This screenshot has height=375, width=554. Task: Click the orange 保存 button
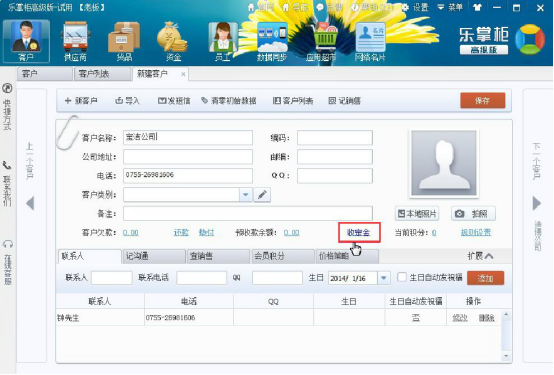pyautogui.click(x=483, y=101)
